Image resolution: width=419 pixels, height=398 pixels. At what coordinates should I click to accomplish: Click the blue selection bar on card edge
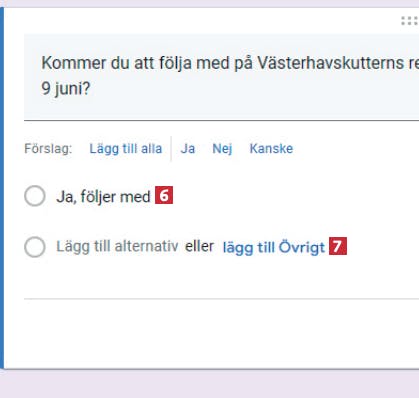[2, 188]
